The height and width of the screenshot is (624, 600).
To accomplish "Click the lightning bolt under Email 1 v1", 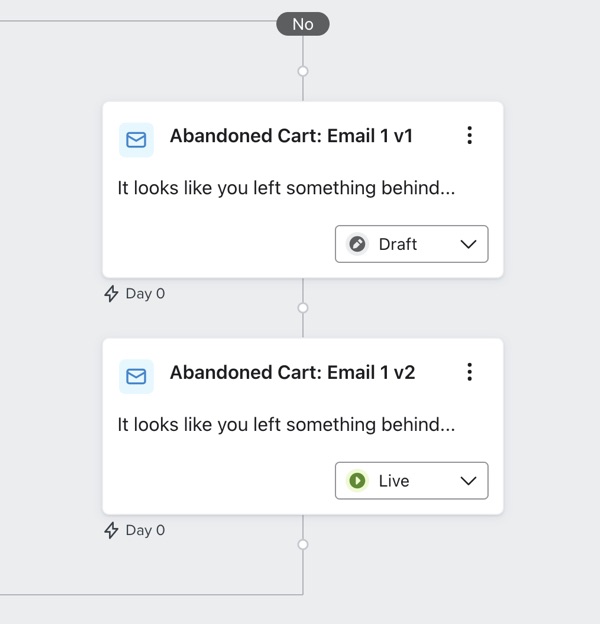I will 112,294.
